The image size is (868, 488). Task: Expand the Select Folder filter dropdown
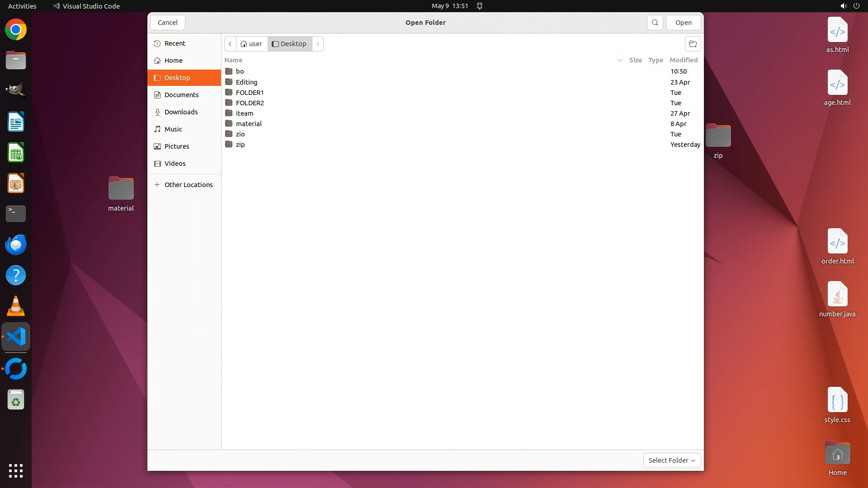pos(672,460)
